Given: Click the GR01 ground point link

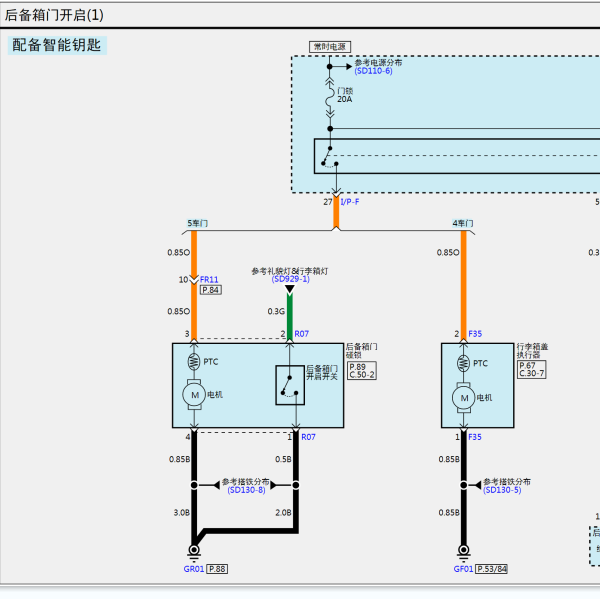Looking at the screenshot, I should click(194, 569).
